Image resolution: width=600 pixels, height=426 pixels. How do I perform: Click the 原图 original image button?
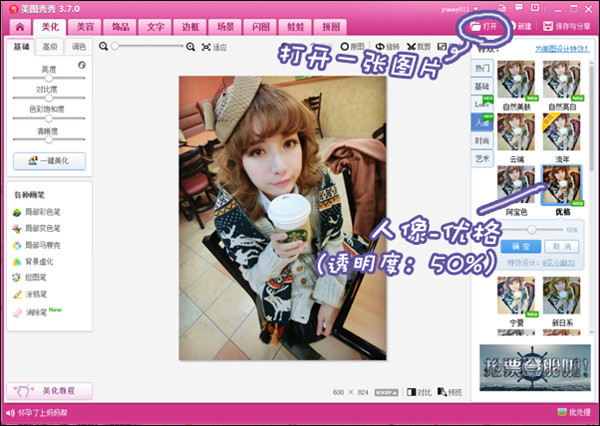352,47
